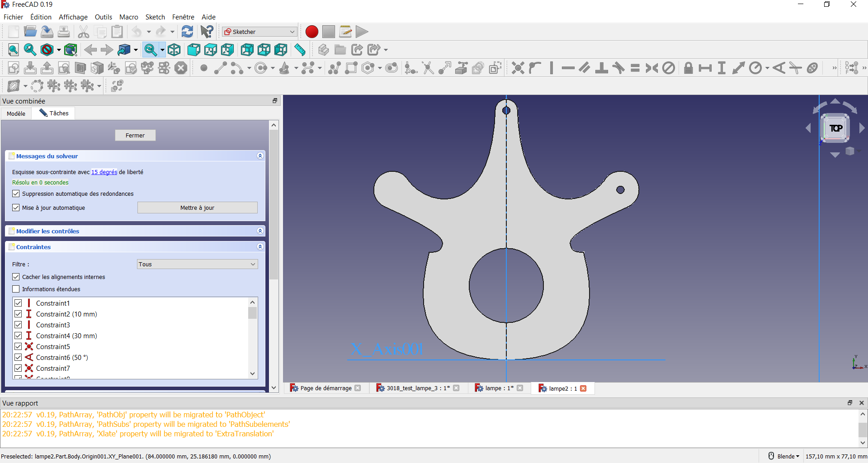The height and width of the screenshot is (463, 868).
Task: Collapse the Messages du solveur section
Action: (x=260, y=156)
